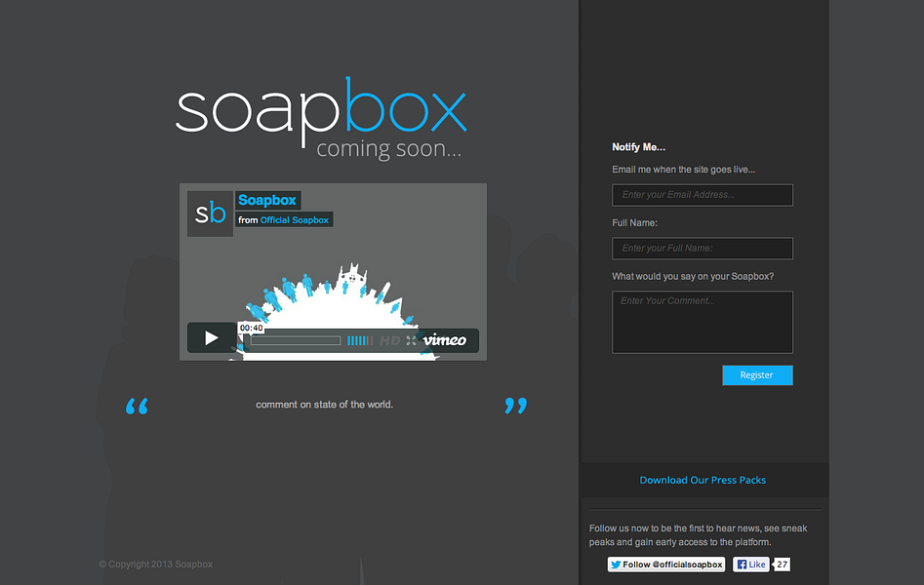Image resolution: width=924 pixels, height=585 pixels.
Task: Open the Vimeo logo link
Action: point(445,340)
